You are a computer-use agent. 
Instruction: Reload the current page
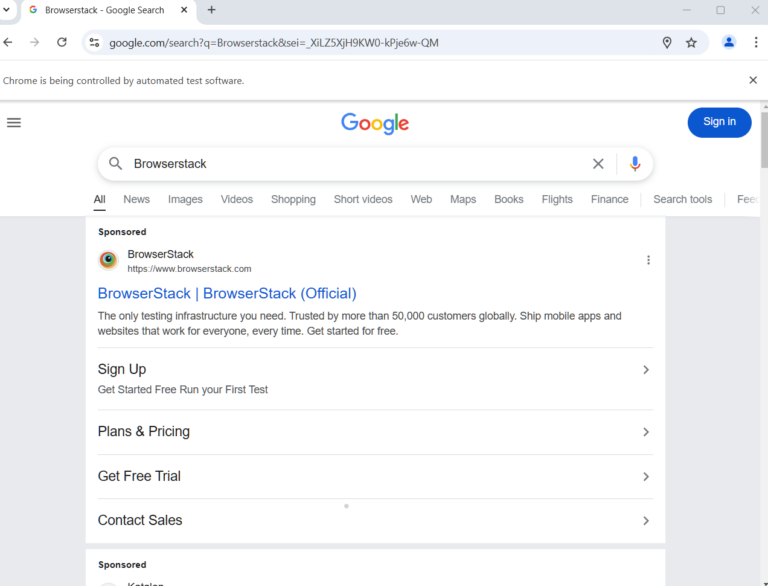62,42
